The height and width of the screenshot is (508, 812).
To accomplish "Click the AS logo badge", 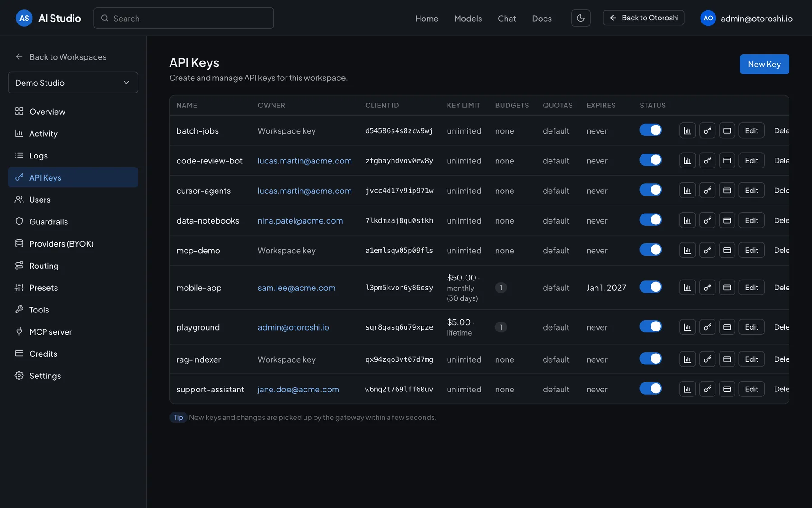I will (24, 18).
